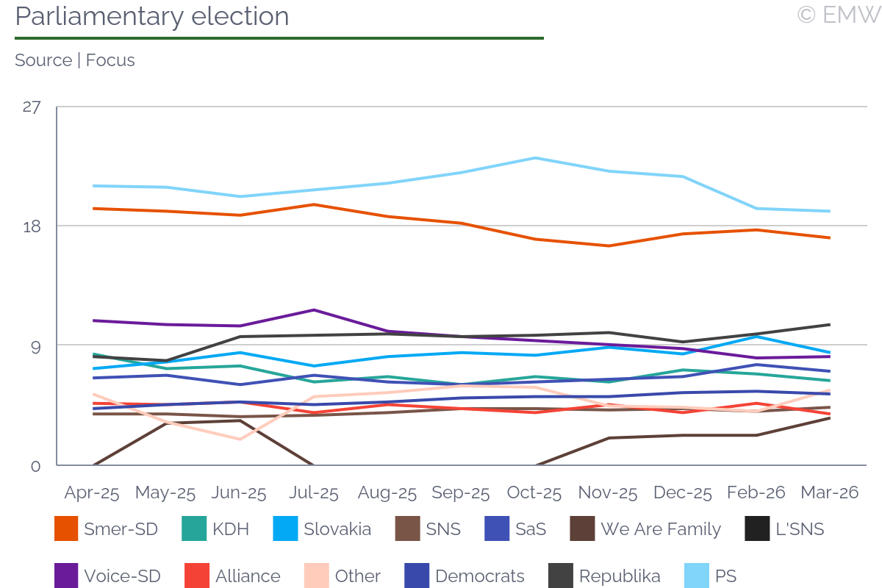Click the Alliance red legend swatch
Viewport: 882px width, 588px height.
coord(197,576)
